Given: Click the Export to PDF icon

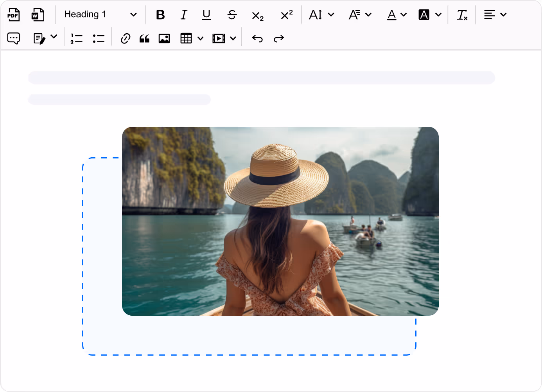Looking at the screenshot, I should (x=14, y=15).
